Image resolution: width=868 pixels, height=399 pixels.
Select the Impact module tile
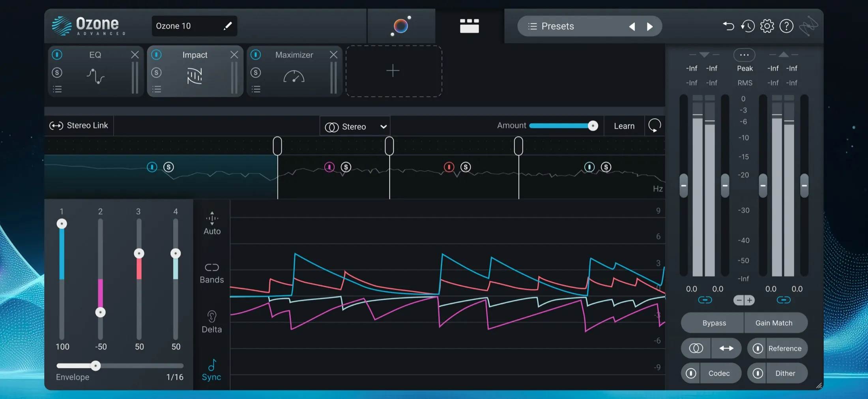pos(195,71)
